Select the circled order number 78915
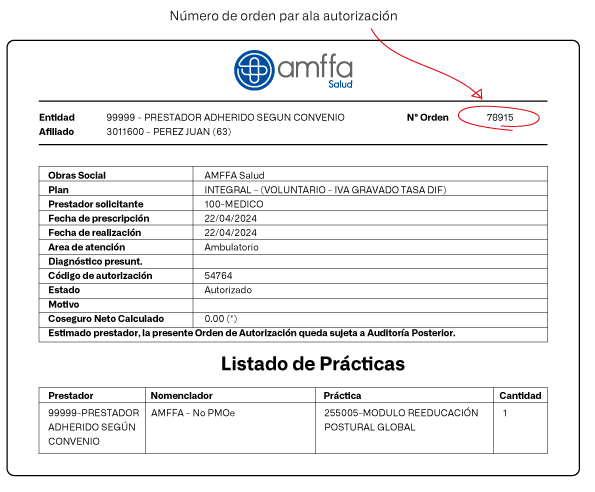The height and width of the screenshot is (492, 595). tap(500, 118)
